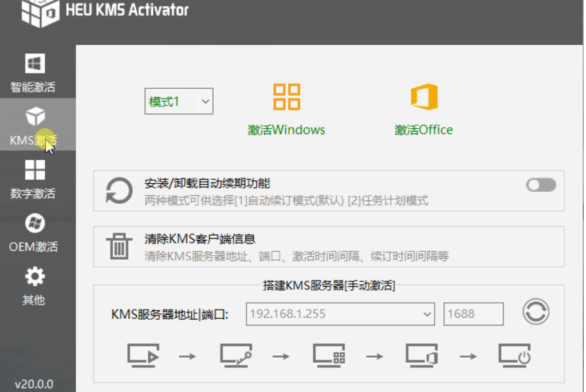Expand the KMS服务器地址 server address dropdown
The image size is (586, 392).
[x=427, y=314]
